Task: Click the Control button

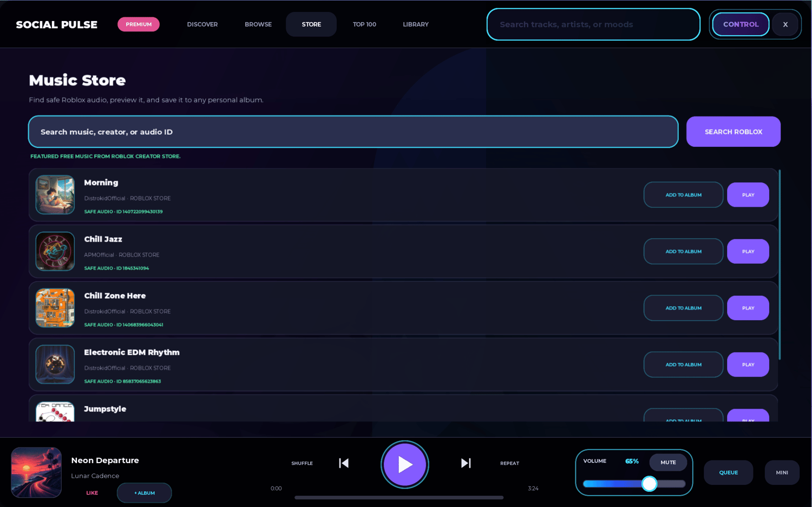Action: (741, 24)
